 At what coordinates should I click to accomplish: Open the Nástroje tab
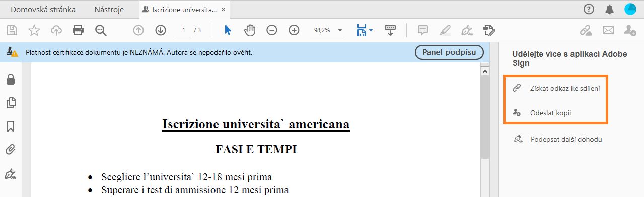[x=109, y=9]
